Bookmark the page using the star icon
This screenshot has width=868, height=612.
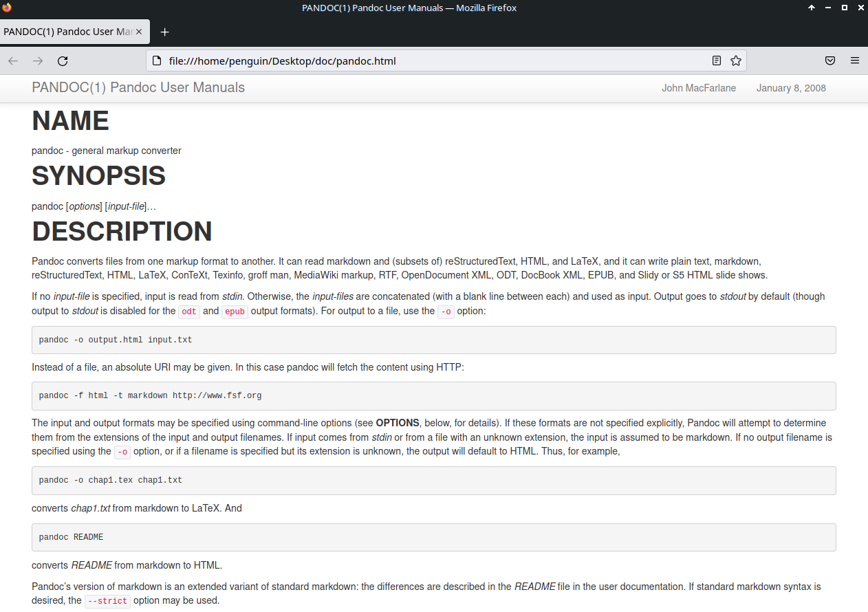pos(735,61)
